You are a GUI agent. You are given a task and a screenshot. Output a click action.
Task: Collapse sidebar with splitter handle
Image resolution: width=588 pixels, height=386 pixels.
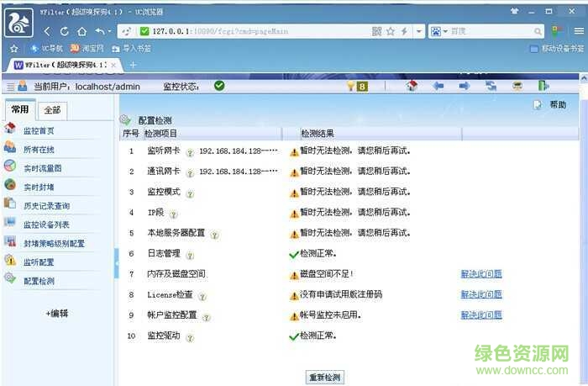(116, 263)
